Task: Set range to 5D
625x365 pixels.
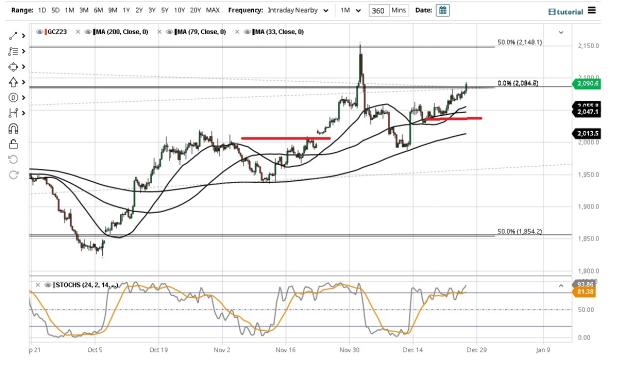Action: tap(55, 10)
